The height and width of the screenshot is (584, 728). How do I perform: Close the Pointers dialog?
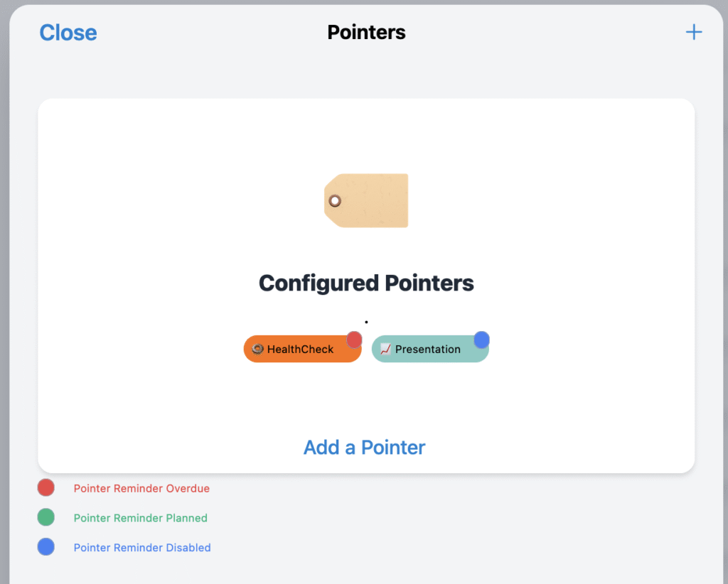pos(68,33)
